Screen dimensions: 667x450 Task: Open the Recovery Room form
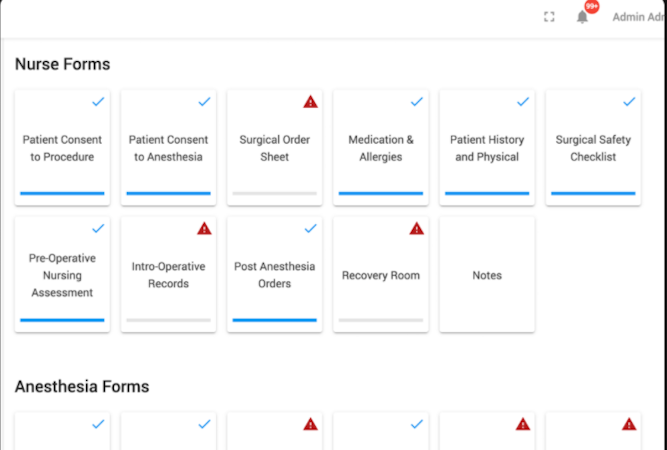pyautogui.click(x=380, y=275)
